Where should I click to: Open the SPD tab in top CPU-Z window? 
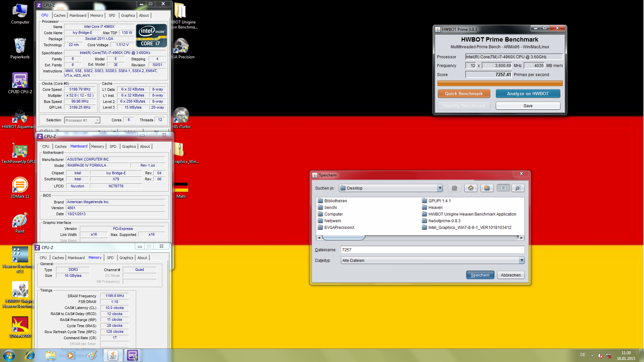coord(112,15)
